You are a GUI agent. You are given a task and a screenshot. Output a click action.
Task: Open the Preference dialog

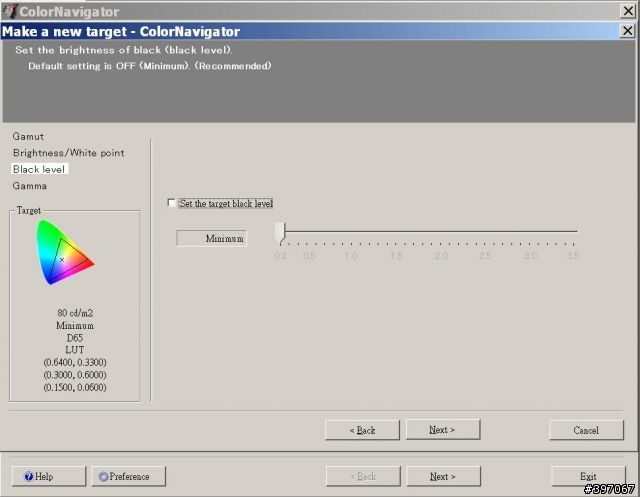[129, 476]
